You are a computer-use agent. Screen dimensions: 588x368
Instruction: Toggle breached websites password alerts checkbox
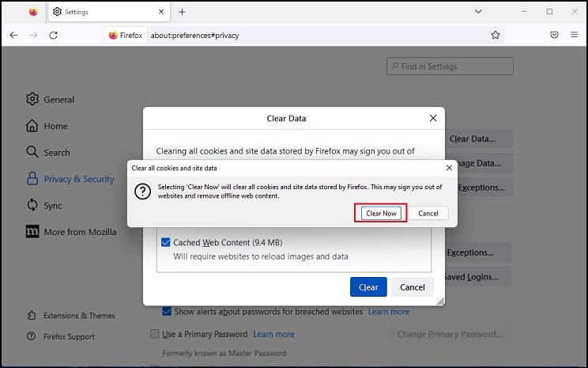point(167,311)
